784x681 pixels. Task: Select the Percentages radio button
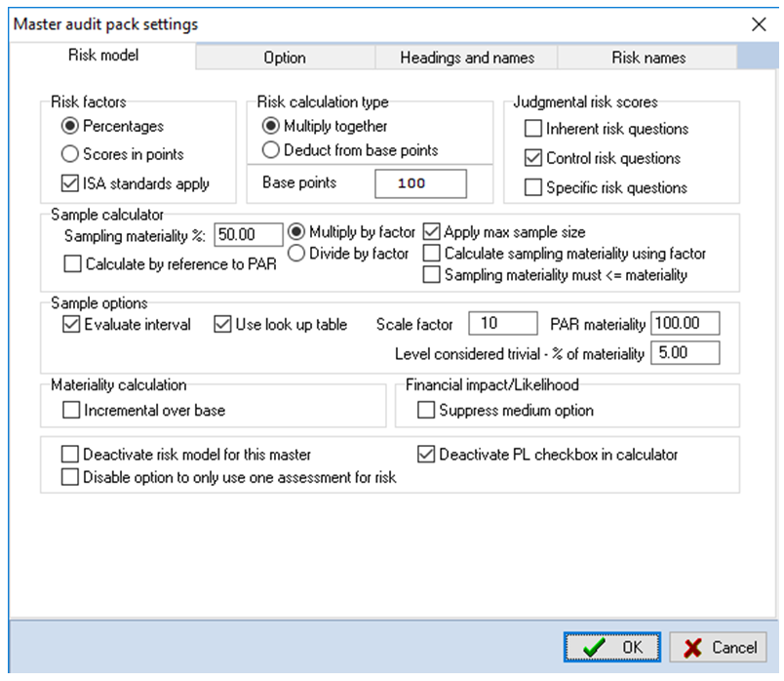70,126
